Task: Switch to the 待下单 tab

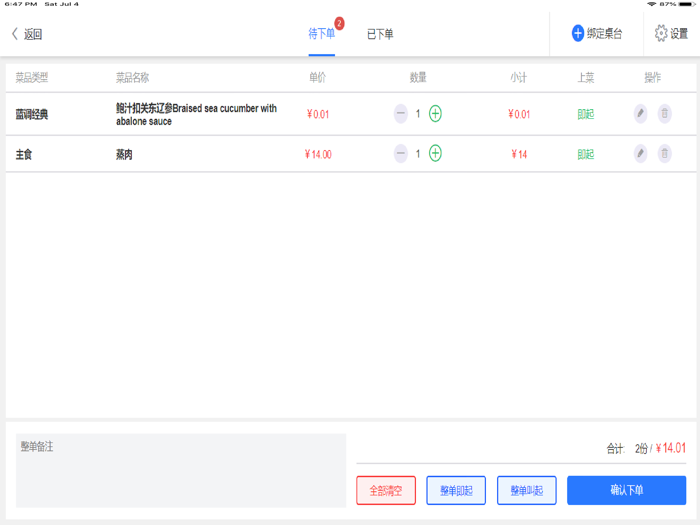Action: click(x=321, y=33)
